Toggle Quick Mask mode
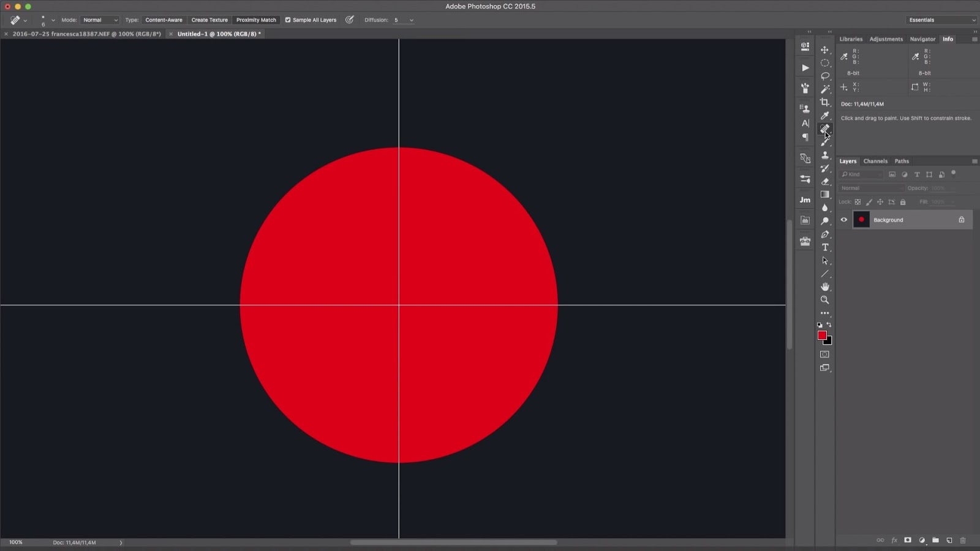The width and height of the screenshot is (980, 551). [825, 354]
